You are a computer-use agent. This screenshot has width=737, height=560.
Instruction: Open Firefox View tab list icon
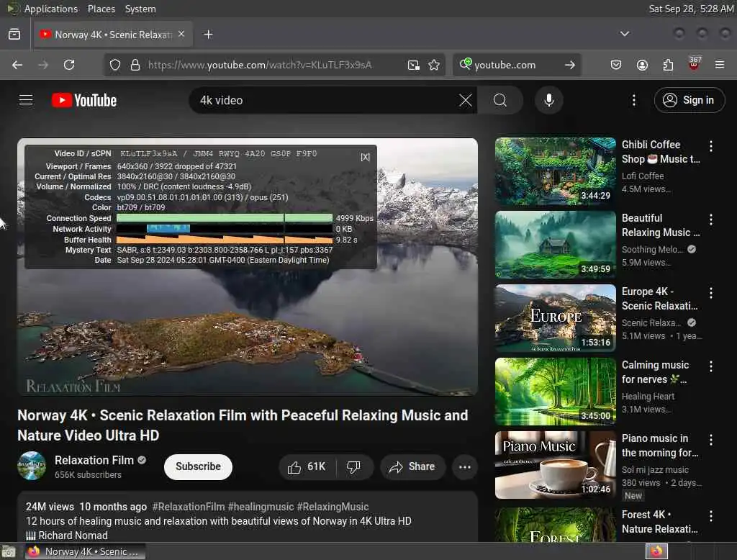pos(14,35)
